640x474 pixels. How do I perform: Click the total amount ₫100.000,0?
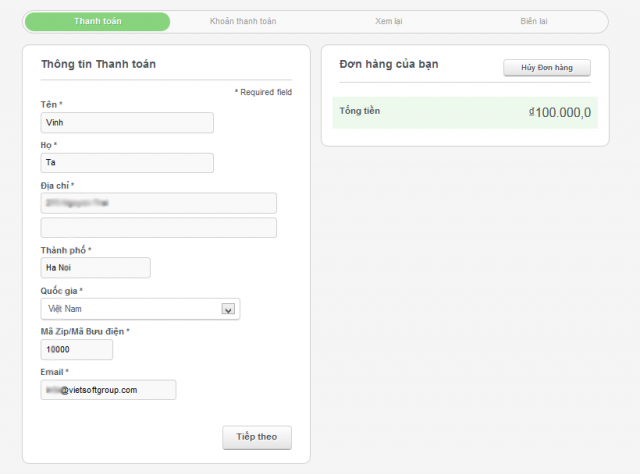point(560,113)
